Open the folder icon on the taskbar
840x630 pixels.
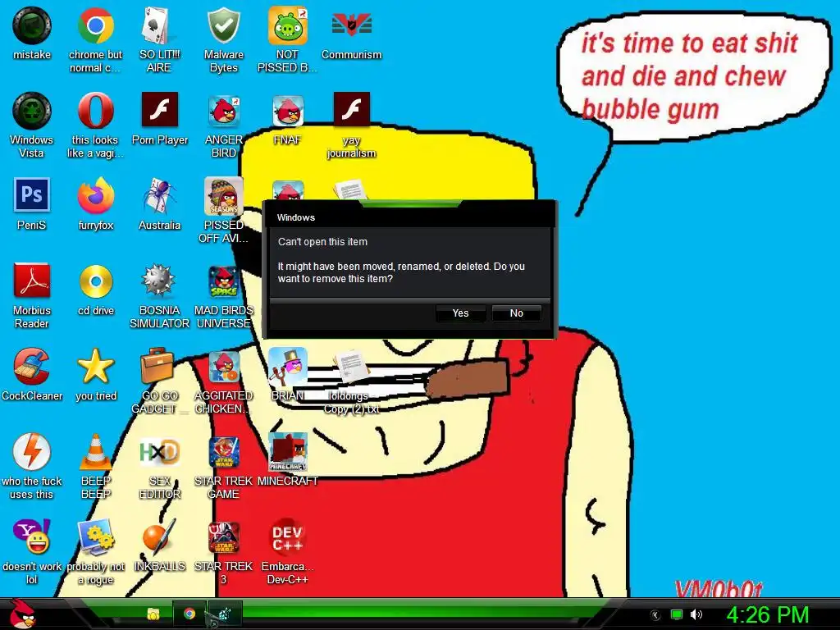153,614
